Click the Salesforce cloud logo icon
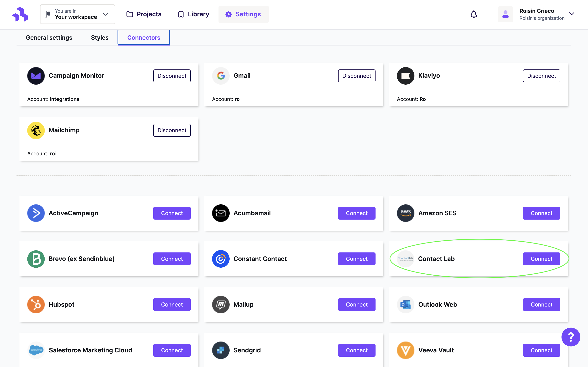 [x=36, y=350]
